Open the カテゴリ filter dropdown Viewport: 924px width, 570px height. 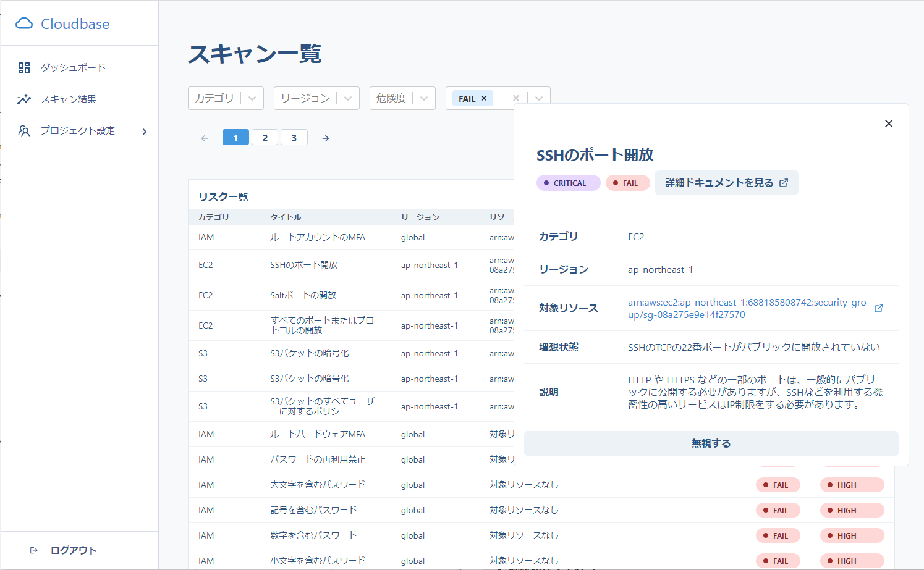(226, 98)
